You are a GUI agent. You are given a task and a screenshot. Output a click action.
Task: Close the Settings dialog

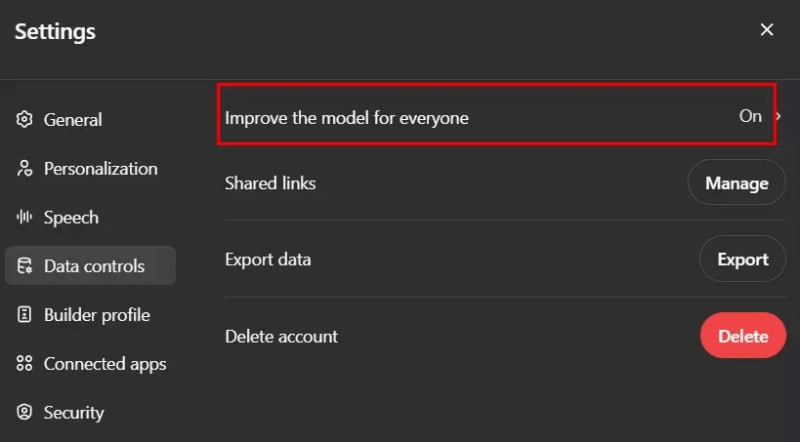tap(767, 30)
